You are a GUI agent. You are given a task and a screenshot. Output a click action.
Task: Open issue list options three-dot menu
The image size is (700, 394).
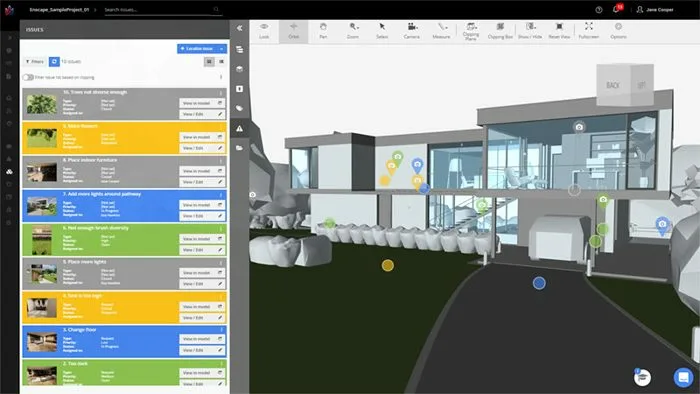tap(221, 77)
